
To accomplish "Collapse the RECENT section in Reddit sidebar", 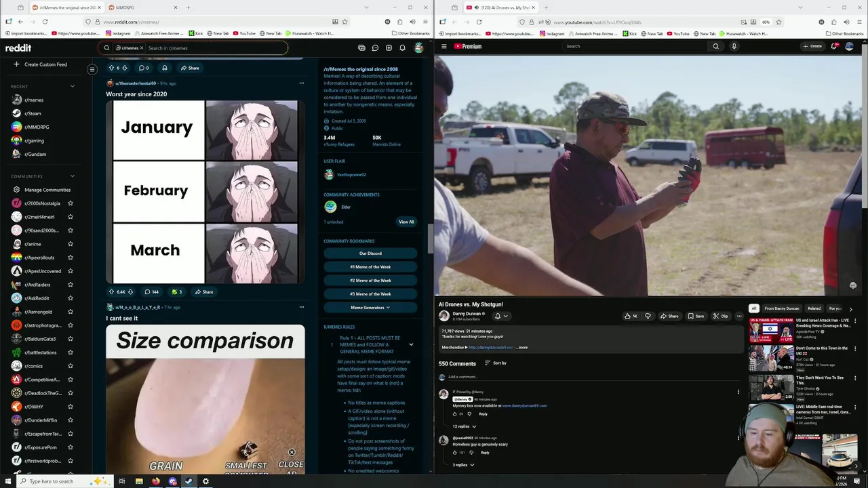I will click(x=73, y=86).
